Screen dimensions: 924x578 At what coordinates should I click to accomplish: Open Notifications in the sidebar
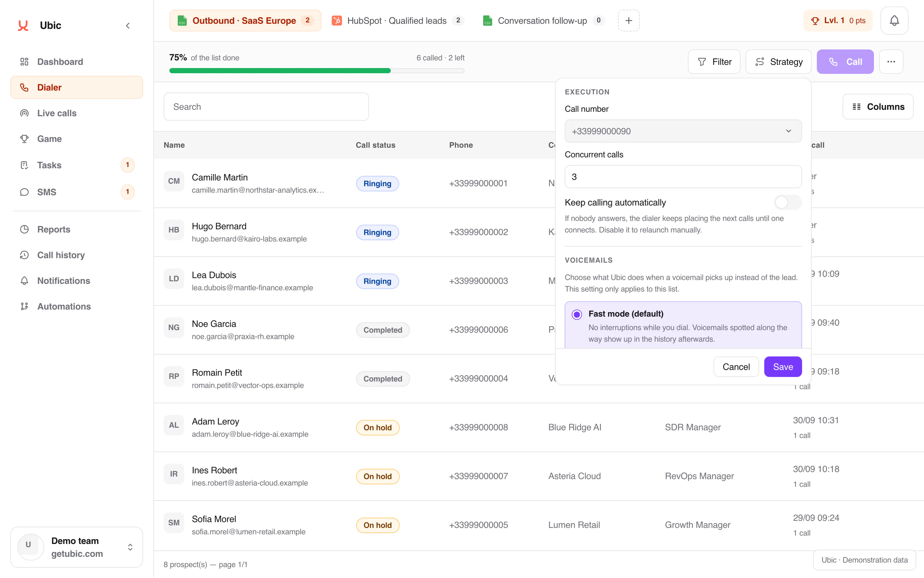pos(76,281)
